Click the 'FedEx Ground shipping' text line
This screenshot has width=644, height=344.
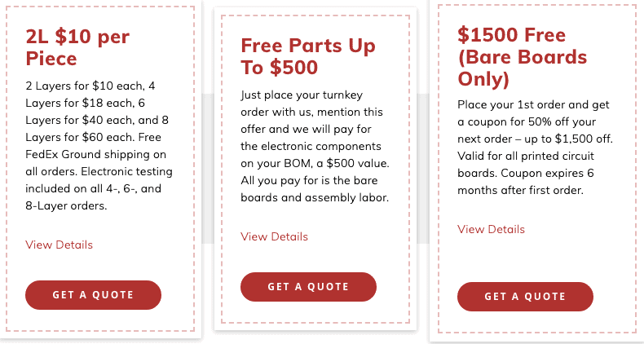[95, 154]
